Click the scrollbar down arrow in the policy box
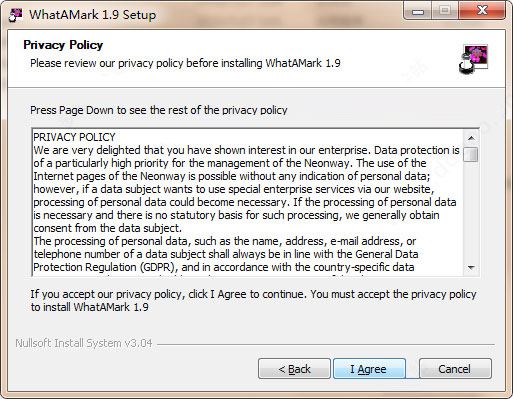Viewport: 513px width, 399px height. pos(471,267)
